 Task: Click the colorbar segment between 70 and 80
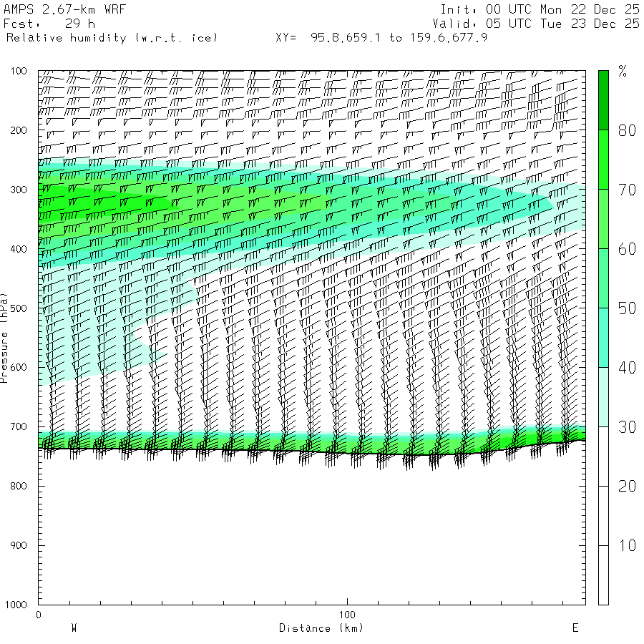(603, 160)
